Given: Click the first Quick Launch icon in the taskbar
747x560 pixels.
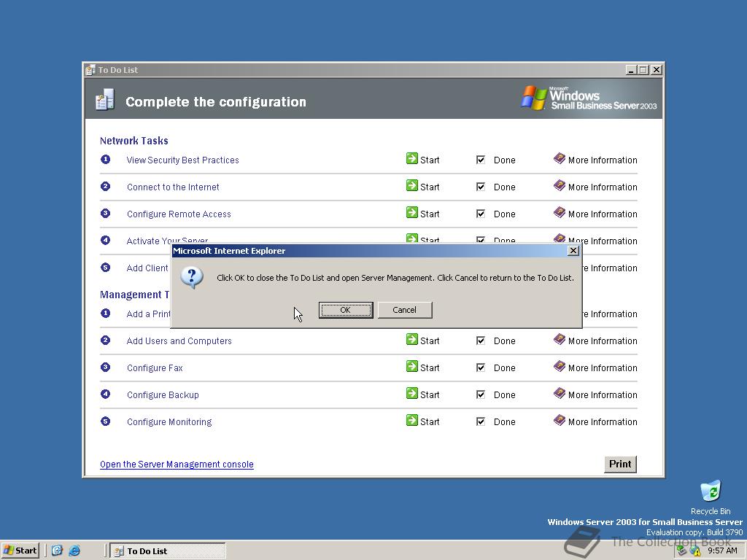Looking at the screenshot, I should (x=57, y=551).
